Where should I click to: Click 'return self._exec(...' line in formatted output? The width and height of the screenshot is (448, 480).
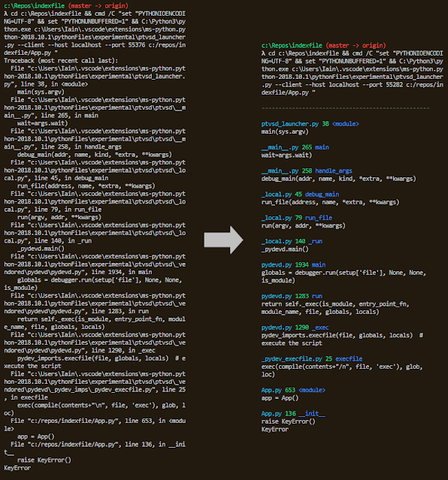tap(335, 308)
